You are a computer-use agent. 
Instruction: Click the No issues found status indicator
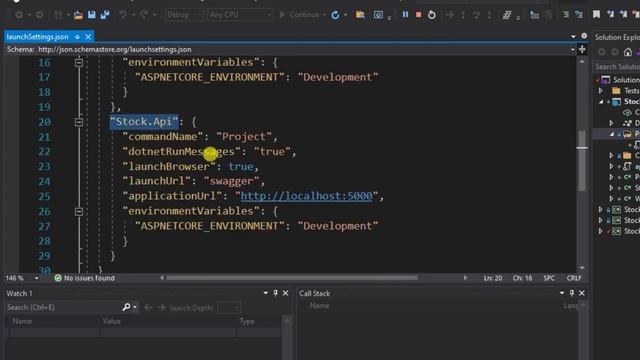click(85, 278)
